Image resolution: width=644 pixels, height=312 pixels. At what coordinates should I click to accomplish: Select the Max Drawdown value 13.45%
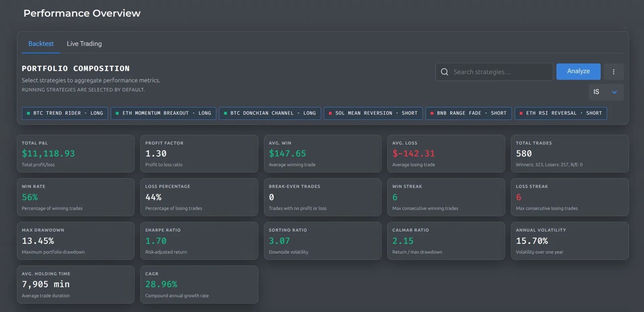38,241
